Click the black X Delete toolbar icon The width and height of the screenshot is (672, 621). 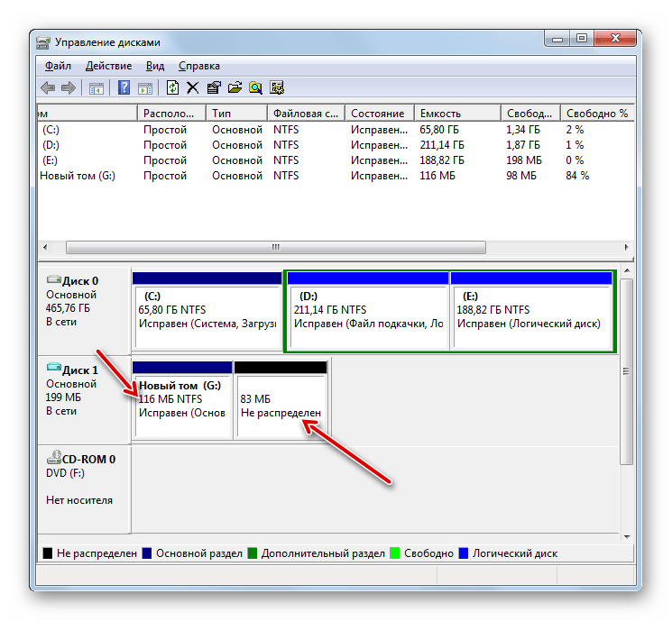click(193, 87)
